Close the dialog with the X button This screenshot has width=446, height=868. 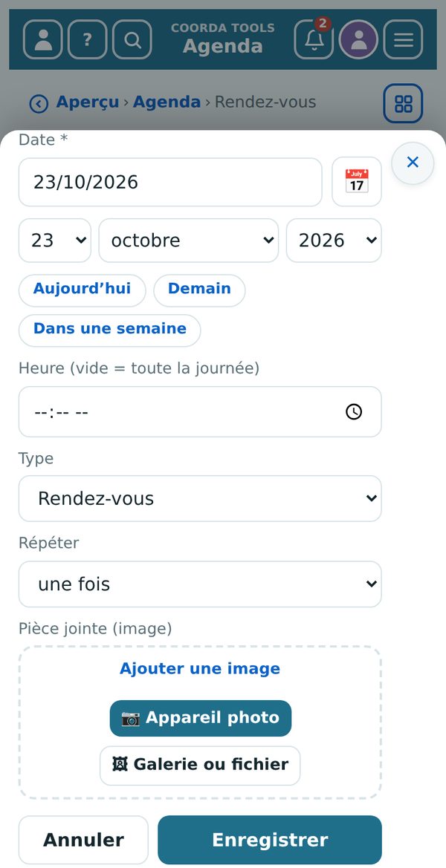[413, 163]
